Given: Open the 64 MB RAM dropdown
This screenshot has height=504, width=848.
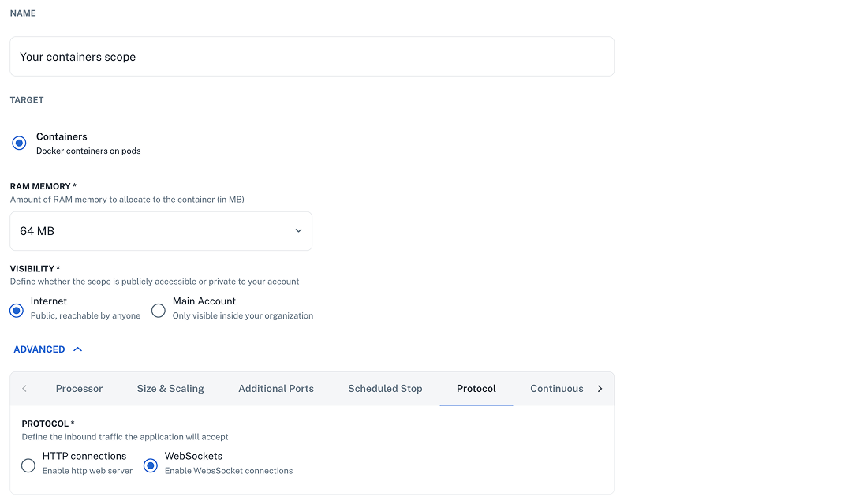Looking at the screenshot, I should [160, 230].
